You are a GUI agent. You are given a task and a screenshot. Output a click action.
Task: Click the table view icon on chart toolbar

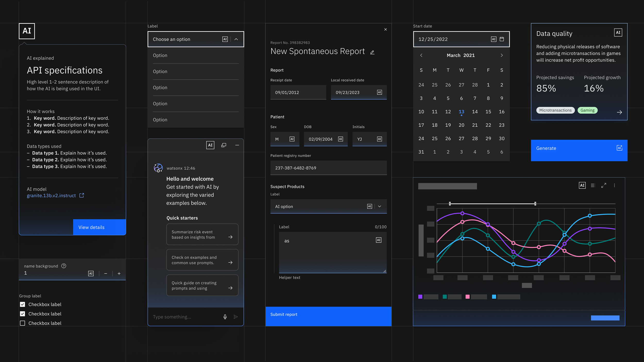point(593,185)
